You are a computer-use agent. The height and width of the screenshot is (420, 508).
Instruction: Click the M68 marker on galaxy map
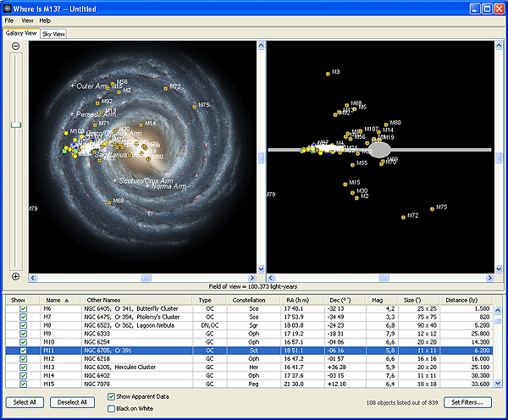click(x=109, y=202)
